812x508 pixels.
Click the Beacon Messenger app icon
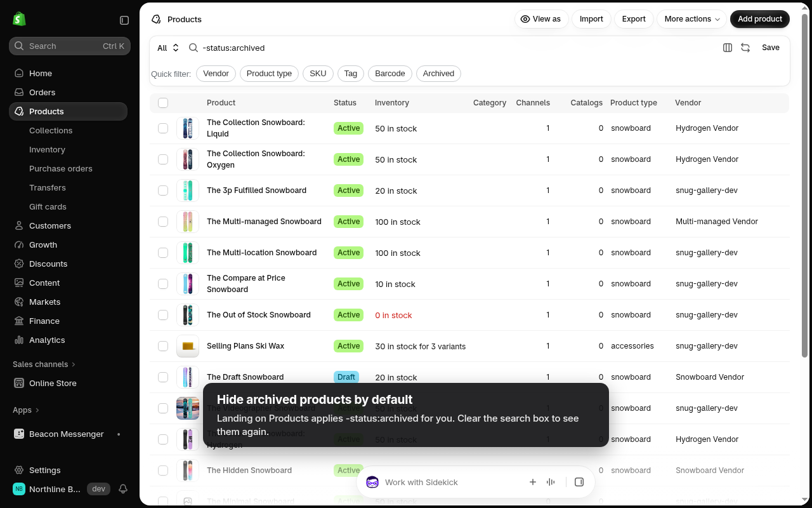19,434
